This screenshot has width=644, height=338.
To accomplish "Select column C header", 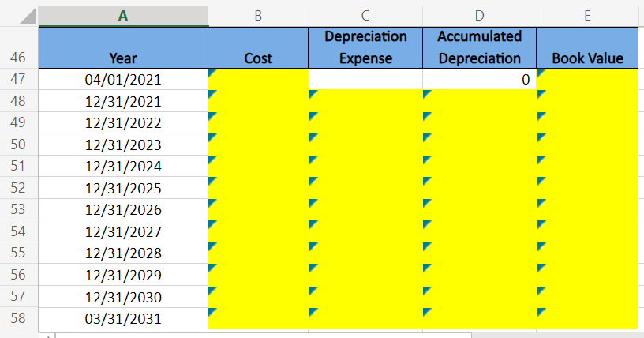I will click(x=365, y=16).
